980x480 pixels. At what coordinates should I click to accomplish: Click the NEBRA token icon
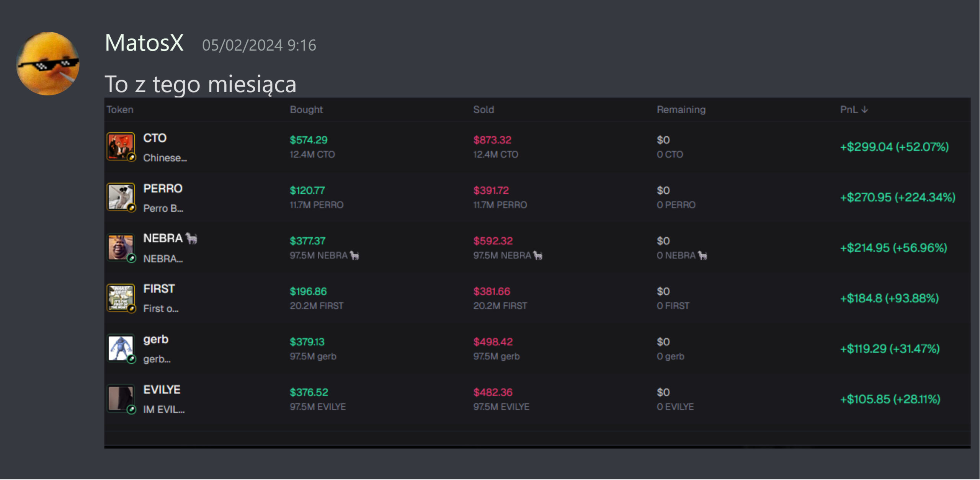(121, 247)
